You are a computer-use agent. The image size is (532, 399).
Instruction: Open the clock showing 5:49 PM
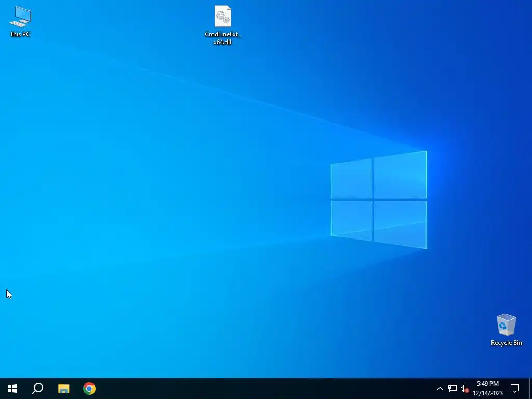(488, 389)
